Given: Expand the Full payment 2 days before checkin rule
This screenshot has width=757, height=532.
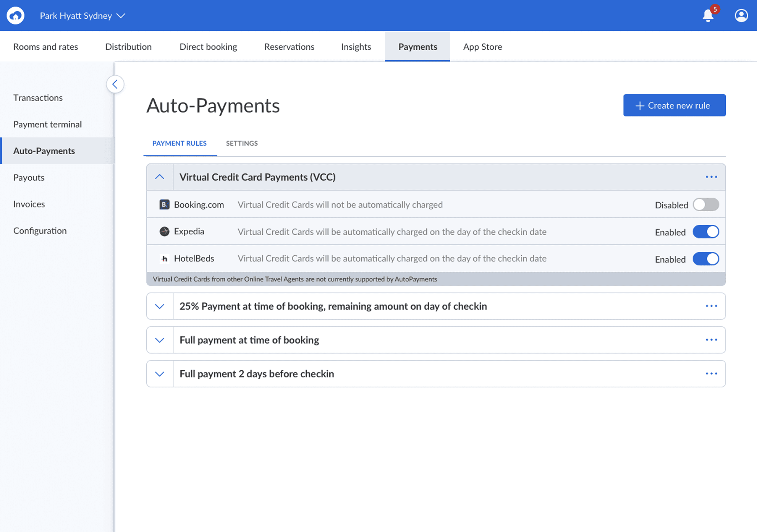Looking at the screenshot, I should [160, 374].
